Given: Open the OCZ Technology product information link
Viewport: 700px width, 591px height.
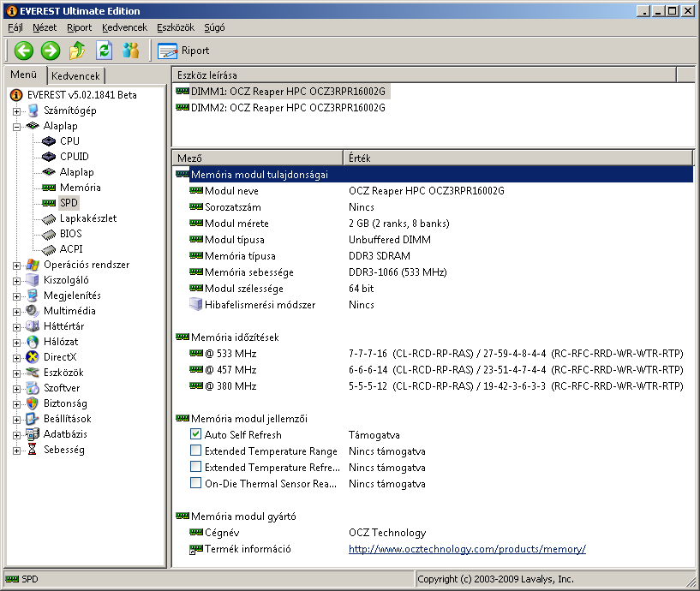Looking at the screenshot, I should [467, 549].
